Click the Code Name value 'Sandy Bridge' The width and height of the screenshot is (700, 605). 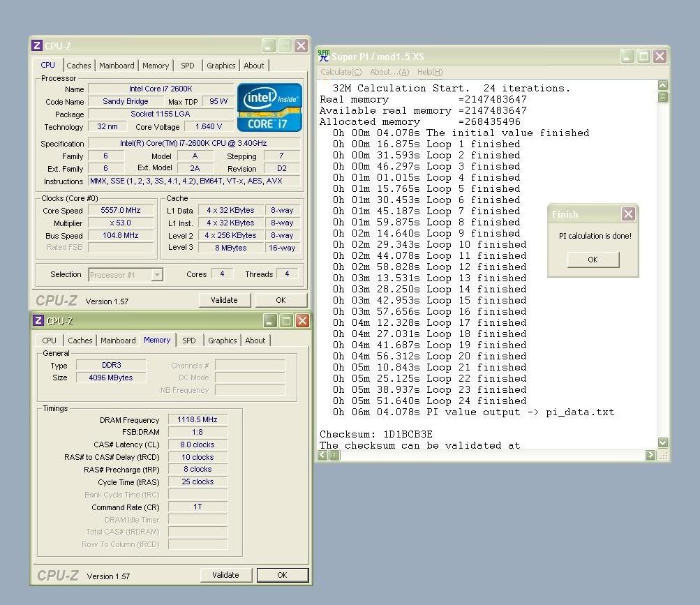coord(126,101)
